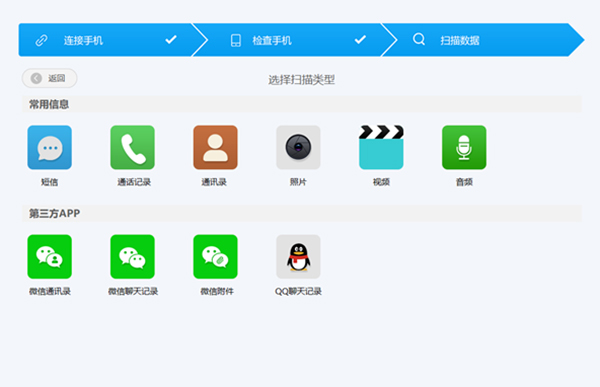600x387 pixels.
Task: Click the 微信通讯录 label text
Action: point(50,292)
